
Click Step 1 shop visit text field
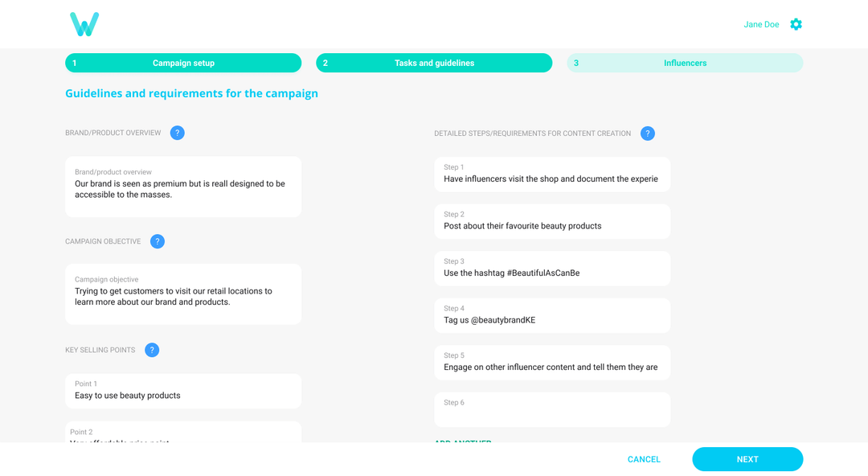[x=552, y=174]
